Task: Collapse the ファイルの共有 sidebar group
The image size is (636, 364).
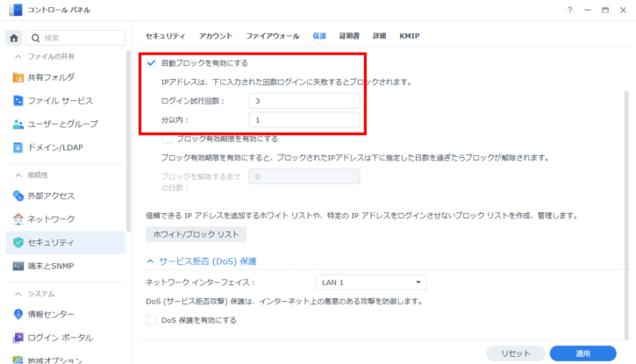Action: click(18, 57)
